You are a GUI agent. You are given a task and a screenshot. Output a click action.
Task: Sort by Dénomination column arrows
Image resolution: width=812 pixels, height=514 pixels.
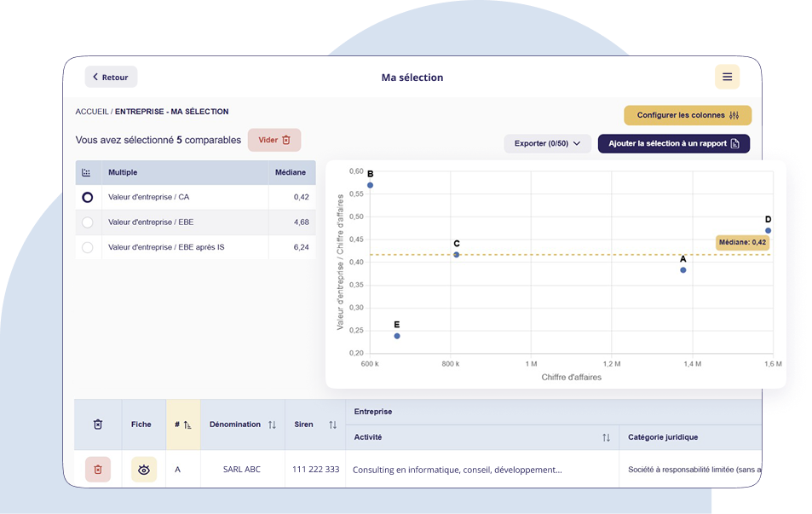coord(272,424)
